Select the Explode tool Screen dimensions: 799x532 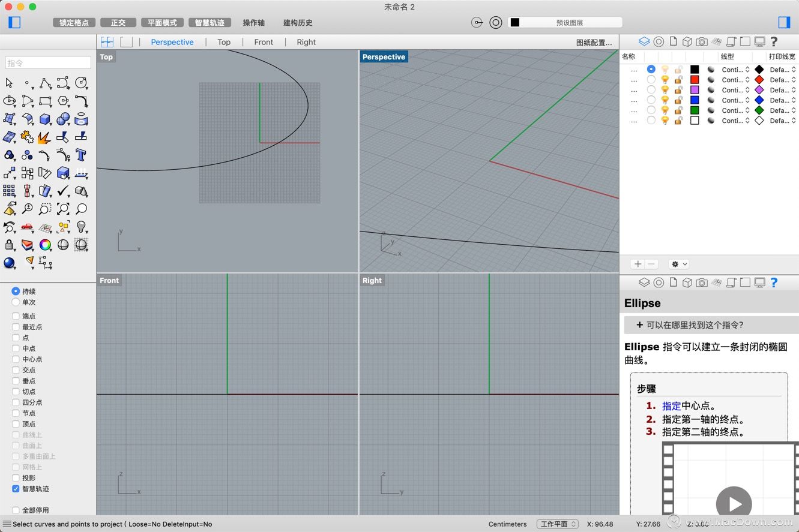click(45, 137)
